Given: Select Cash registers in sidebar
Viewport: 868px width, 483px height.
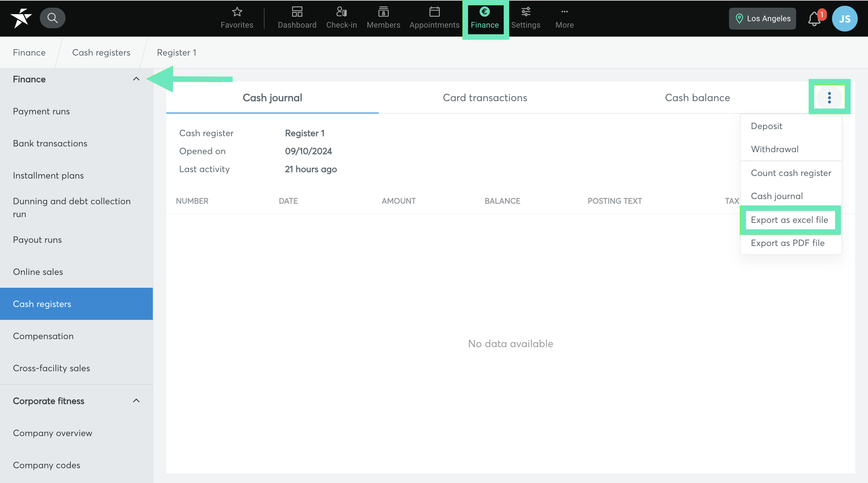Looking at the screenshot, I should (x=76, y=304).
